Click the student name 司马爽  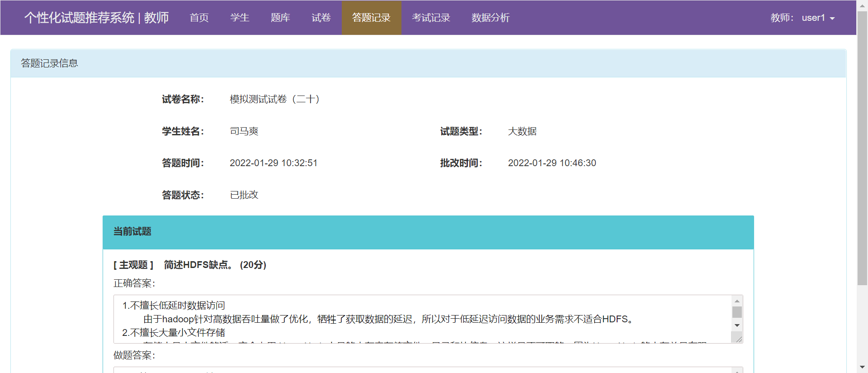click(x=244, y=131)
